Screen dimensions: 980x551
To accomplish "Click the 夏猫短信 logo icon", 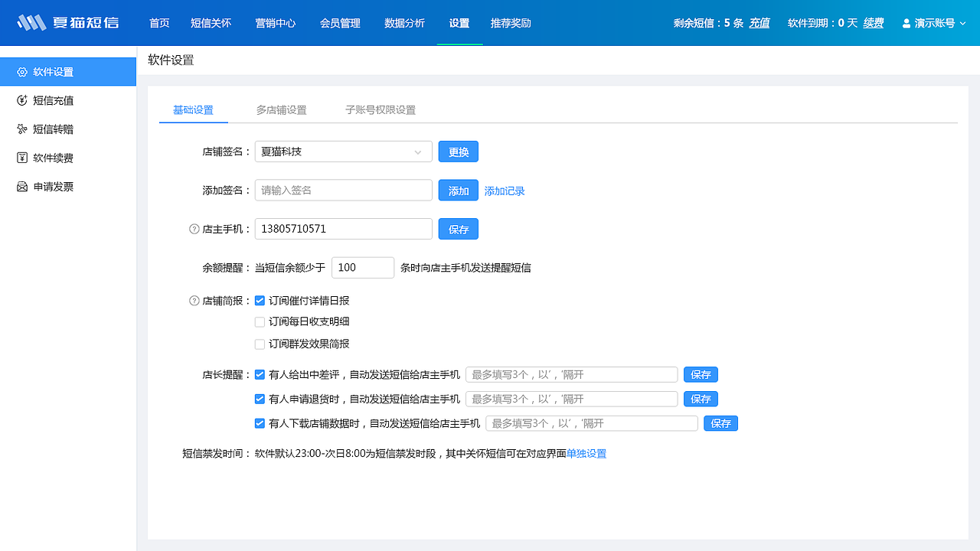I will (x=31, y=23).
